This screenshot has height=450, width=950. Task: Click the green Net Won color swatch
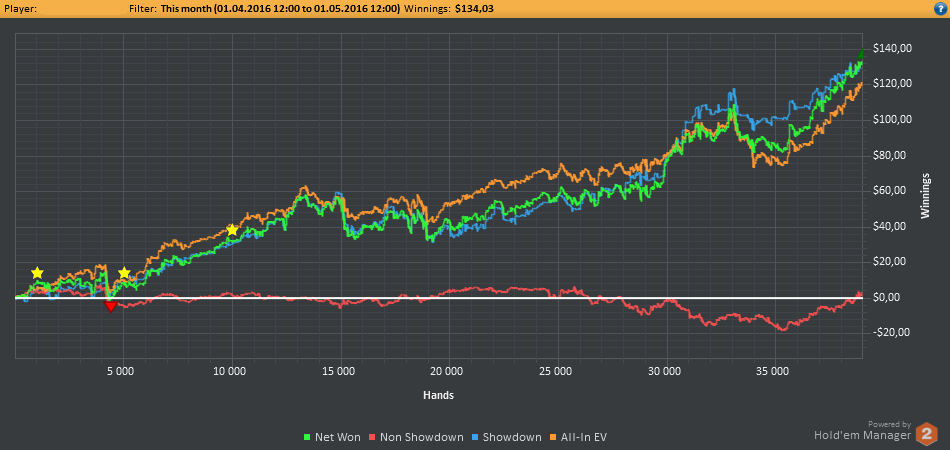[307, 437]
